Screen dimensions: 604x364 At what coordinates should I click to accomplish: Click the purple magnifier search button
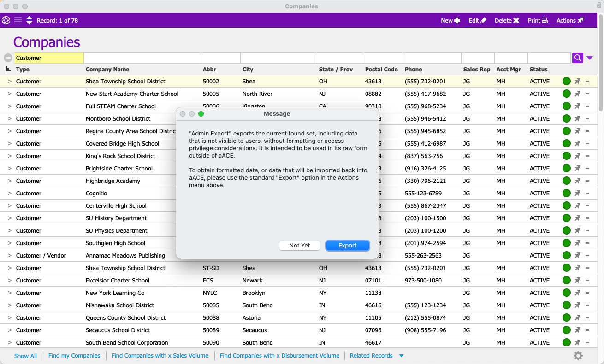577,58
